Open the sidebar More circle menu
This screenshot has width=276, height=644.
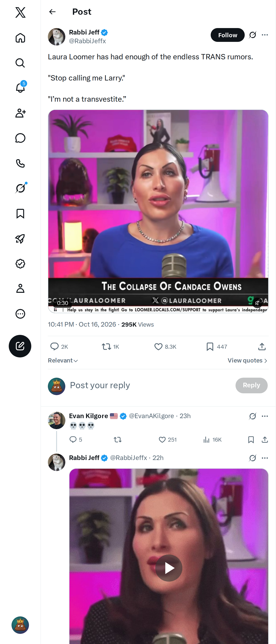point(20,314)
